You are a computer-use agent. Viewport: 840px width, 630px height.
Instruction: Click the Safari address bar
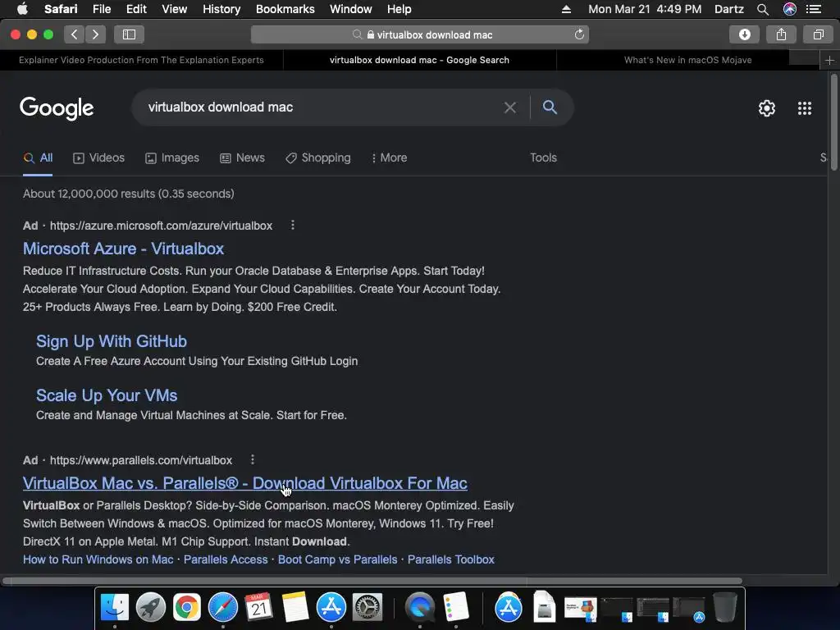(x=419, y=34)
